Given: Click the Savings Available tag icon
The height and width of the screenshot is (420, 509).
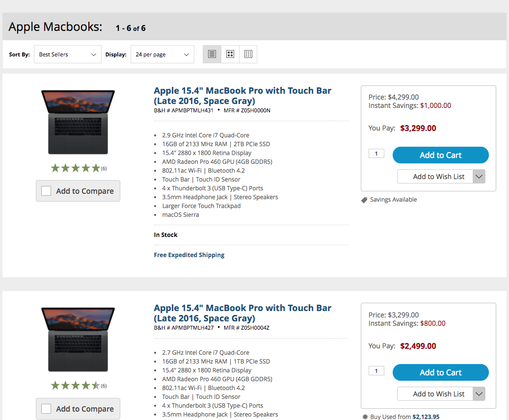Looking at the screenshot, I should tap(364, 200).
